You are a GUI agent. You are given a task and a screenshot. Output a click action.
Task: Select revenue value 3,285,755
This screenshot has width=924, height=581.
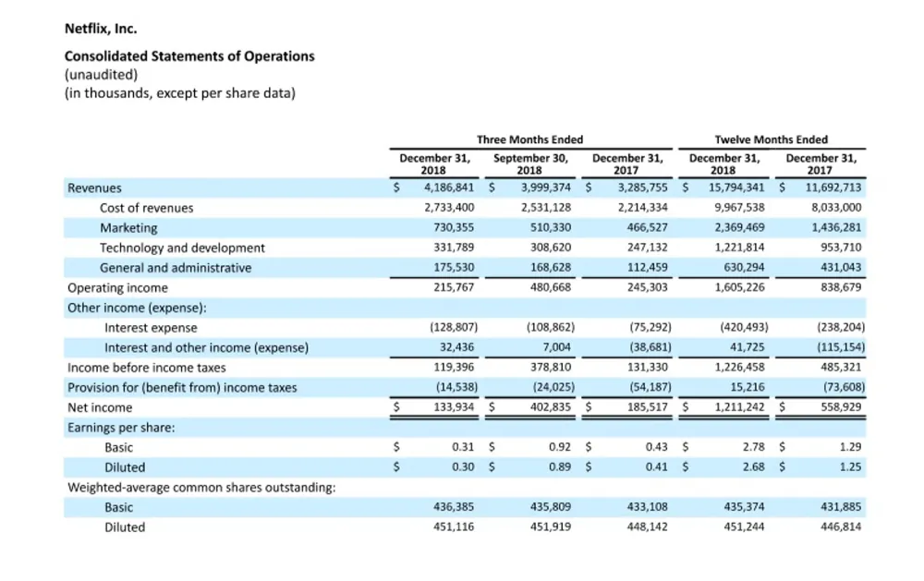point(642,188)
